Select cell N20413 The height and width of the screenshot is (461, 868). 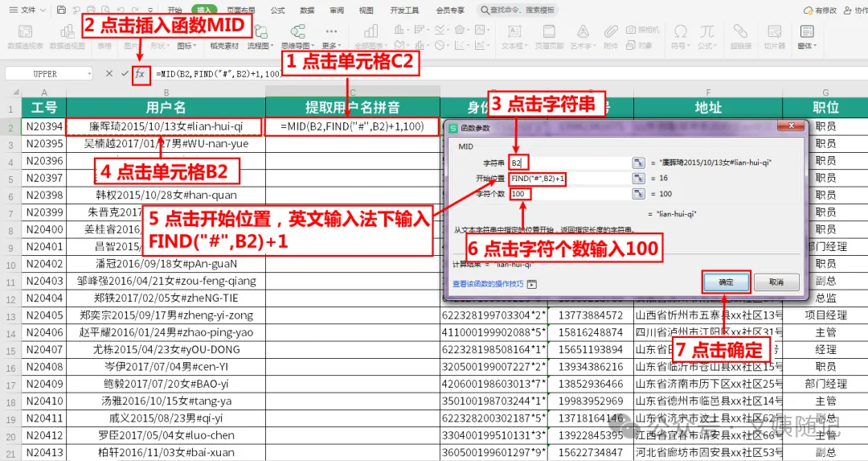click(43, 453)
